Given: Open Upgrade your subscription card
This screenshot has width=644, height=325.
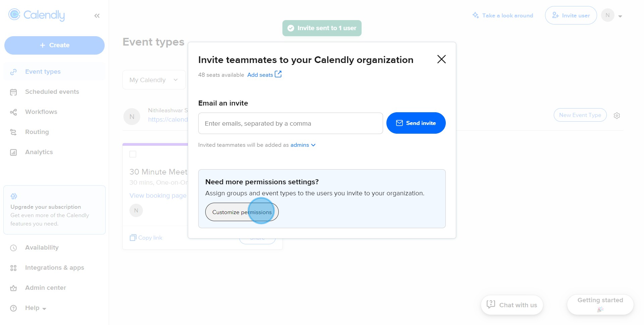Looking at the screenshot, I should pos(54,210).
